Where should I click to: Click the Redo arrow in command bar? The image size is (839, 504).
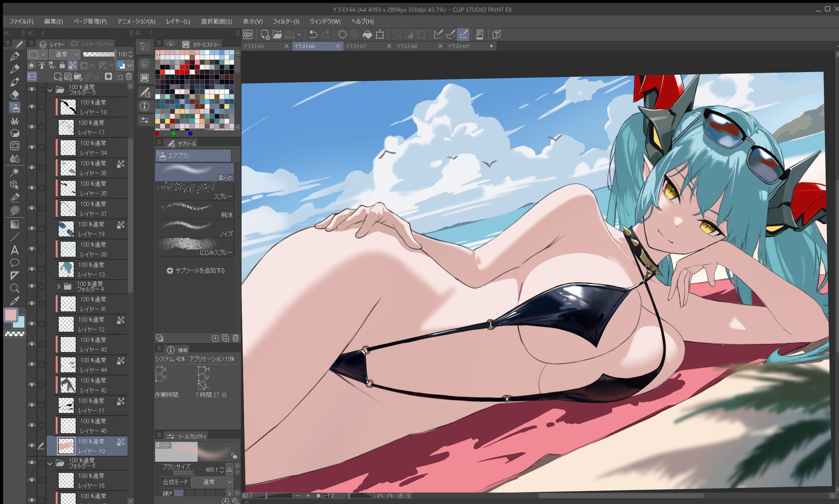(326, 34)
